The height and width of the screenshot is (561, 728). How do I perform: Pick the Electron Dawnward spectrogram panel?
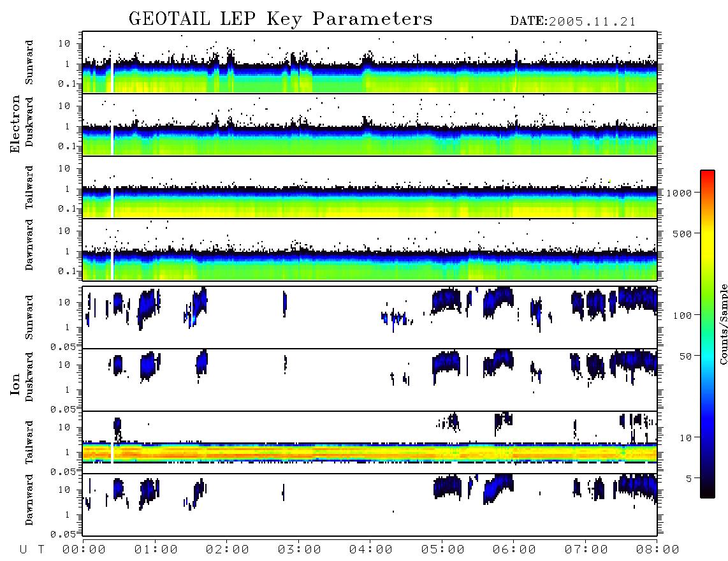pyautogui.click(x=370, y=250)
